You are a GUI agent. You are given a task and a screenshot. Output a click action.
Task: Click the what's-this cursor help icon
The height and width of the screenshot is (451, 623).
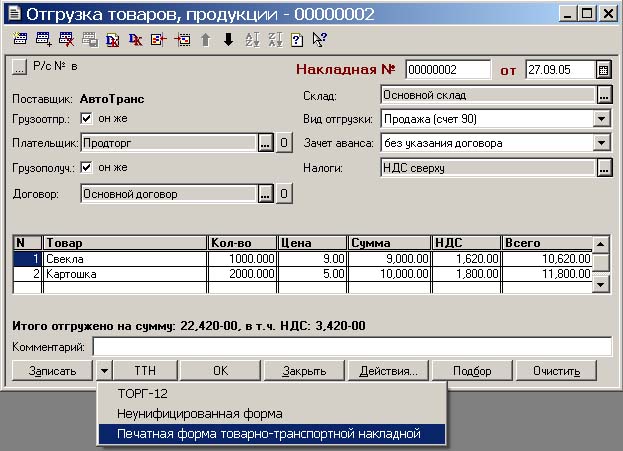coord(319,39)
